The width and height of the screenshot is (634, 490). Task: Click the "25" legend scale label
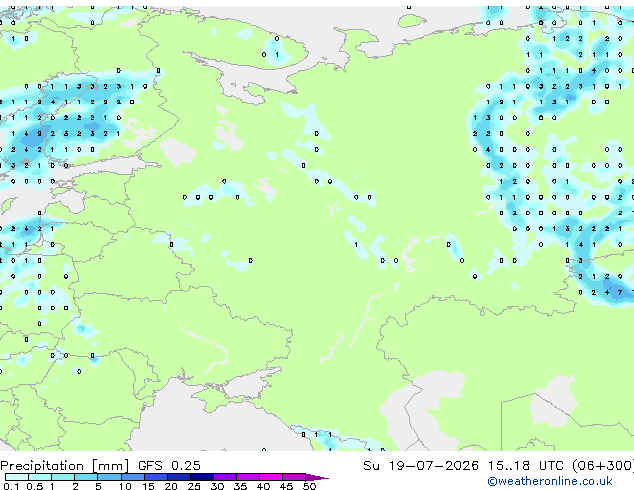pyautogui.click(x=194, y=486)
